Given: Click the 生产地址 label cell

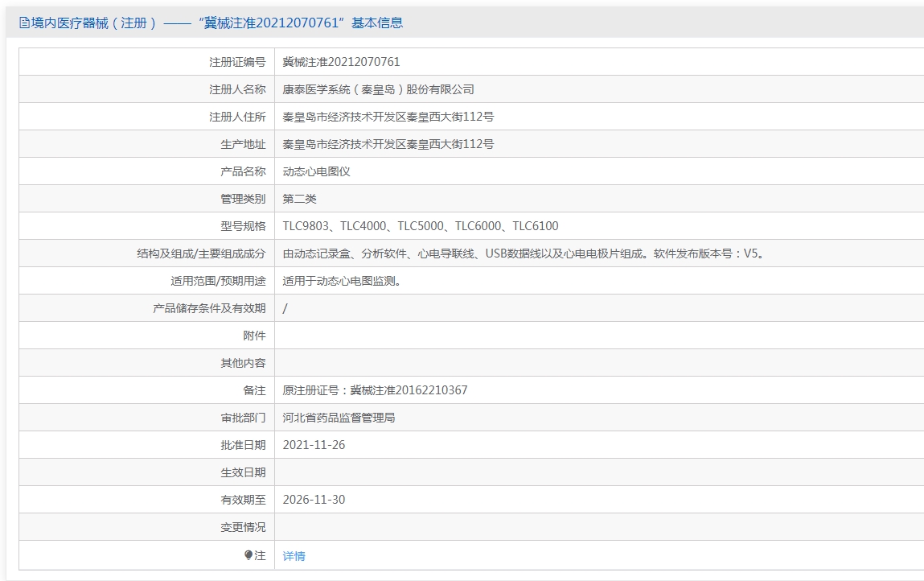Looking at the screenshot, I should (146, 144).
